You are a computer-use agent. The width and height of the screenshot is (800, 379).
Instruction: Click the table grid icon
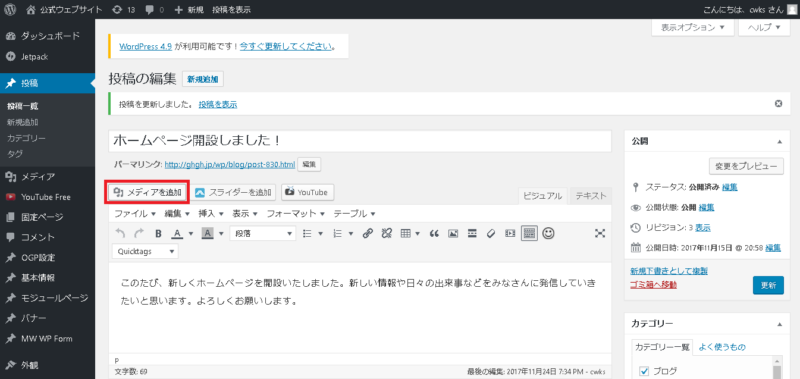(x=406, y=234)
